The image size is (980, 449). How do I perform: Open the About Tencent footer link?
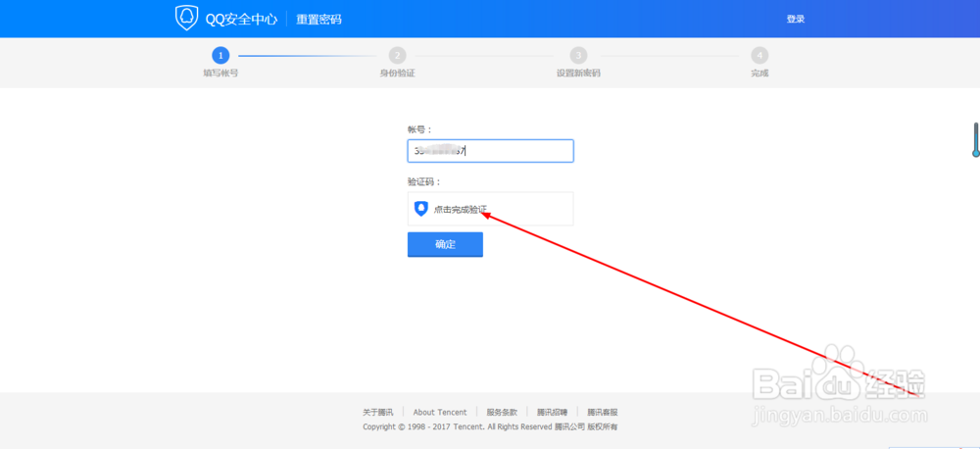pyautogui.click(x=440, y=412)
